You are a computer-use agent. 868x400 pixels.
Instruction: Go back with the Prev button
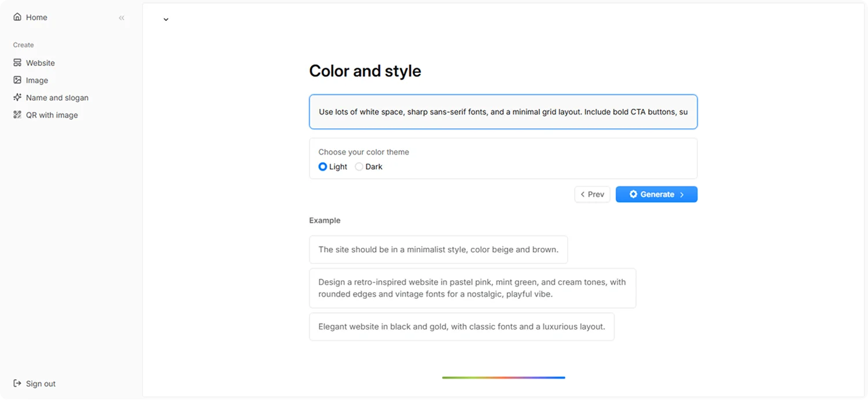click(592, 195)
